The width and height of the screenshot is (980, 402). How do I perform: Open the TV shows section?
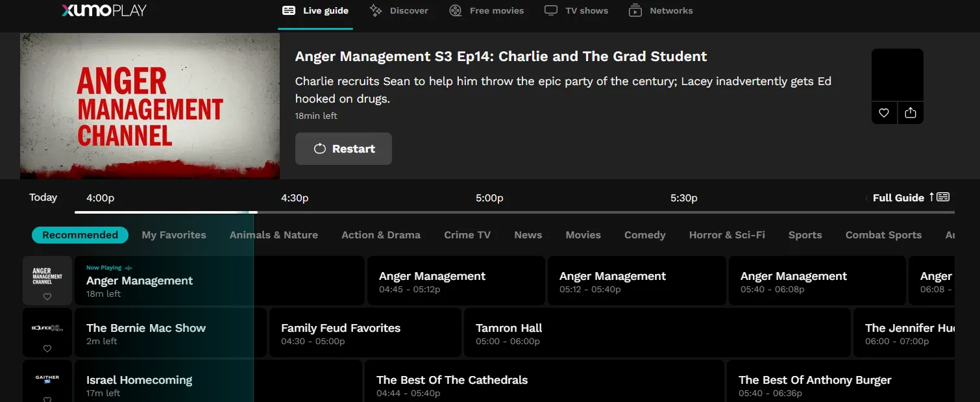576,10
